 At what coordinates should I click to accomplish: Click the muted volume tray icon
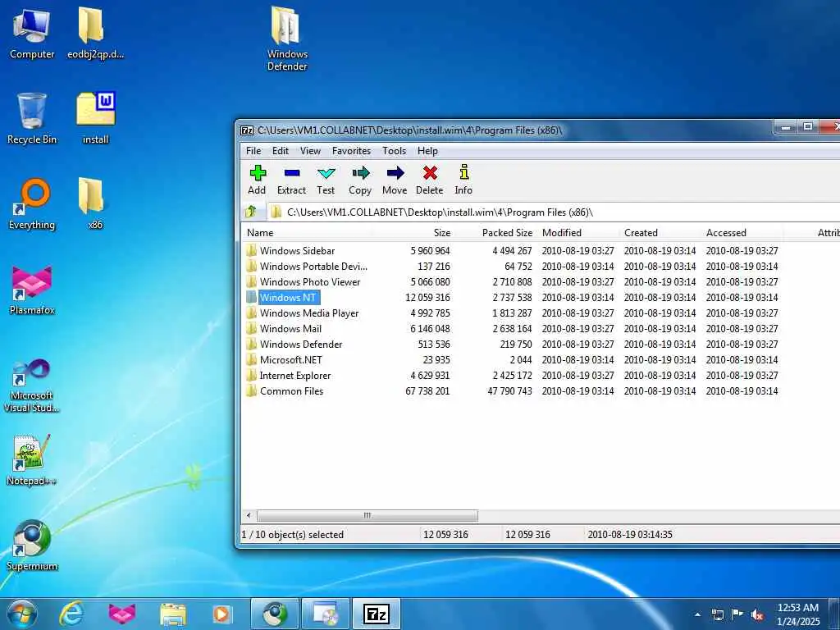click(x=757, y=614)
